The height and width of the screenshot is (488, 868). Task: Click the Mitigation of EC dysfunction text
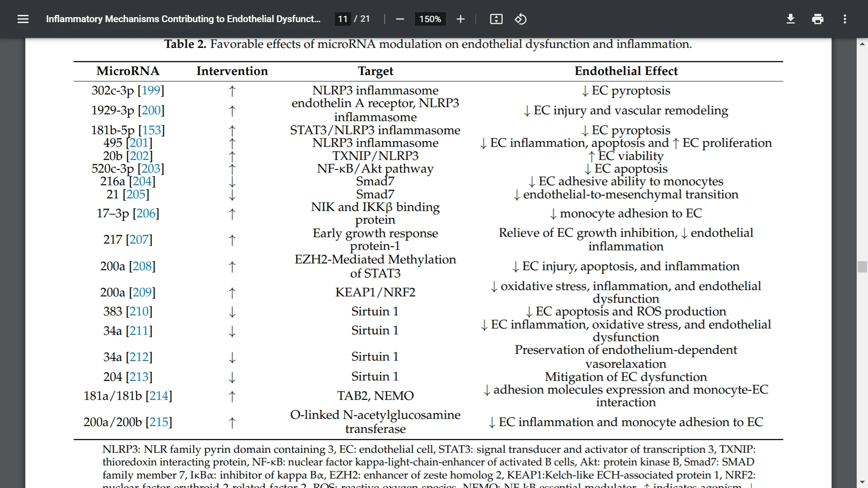click(x=626, y=377)
